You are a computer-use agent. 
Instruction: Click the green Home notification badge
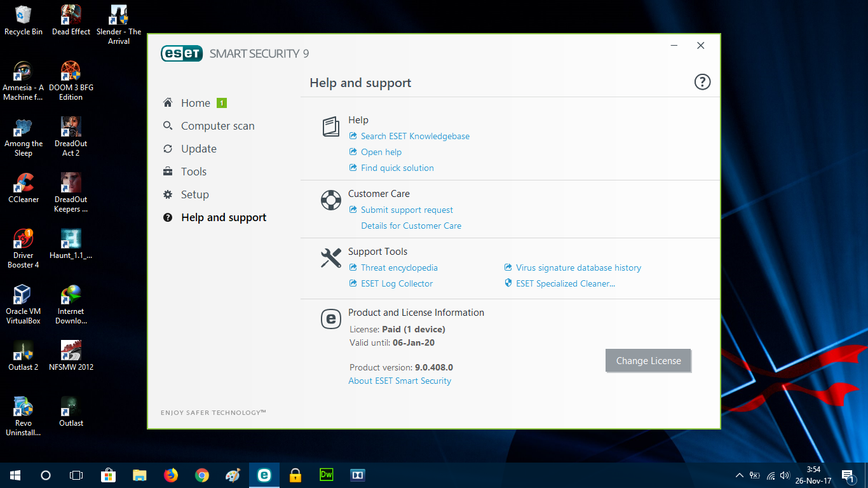[221, 103]
